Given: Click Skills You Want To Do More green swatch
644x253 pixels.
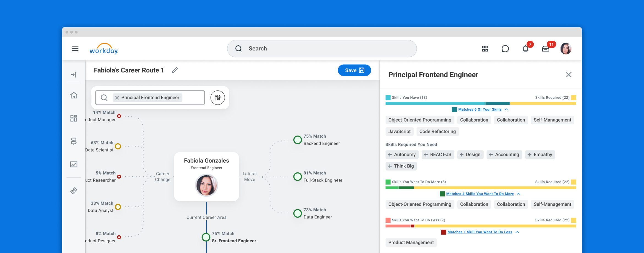Looking at the screenshot, I should point(388,182).
